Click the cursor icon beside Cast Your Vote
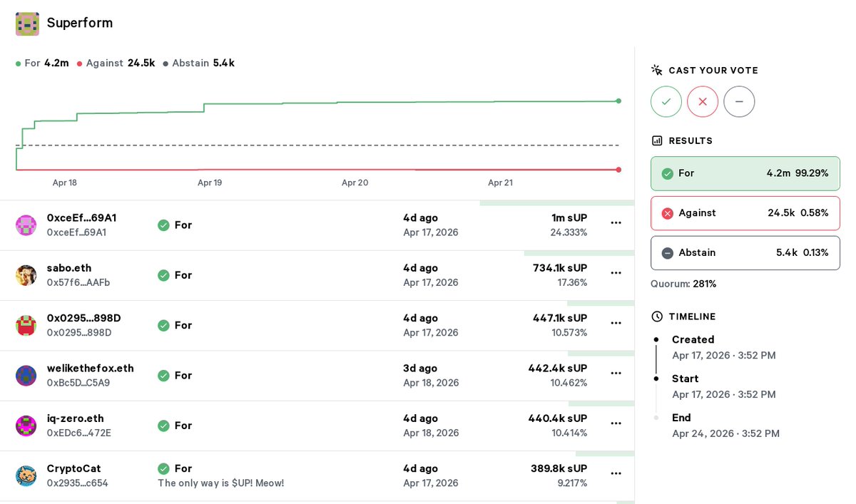The height and width of the screenshot is (504, 856). [657, 70]
